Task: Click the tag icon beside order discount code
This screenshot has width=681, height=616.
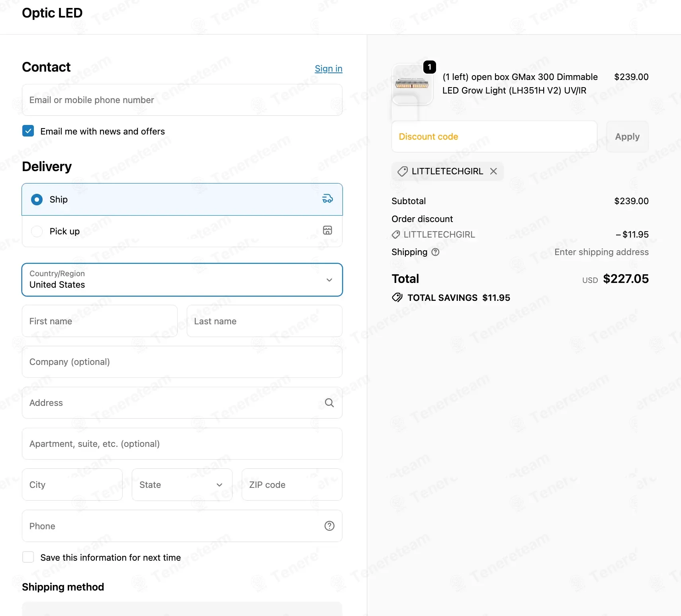Action: (x=396, y=235)
